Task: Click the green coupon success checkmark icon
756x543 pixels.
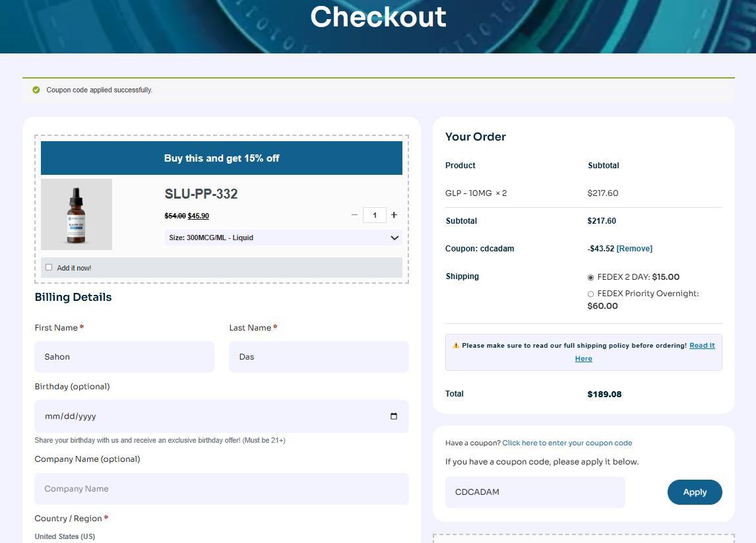Action: pyautogui.click(x=36, y=90)
